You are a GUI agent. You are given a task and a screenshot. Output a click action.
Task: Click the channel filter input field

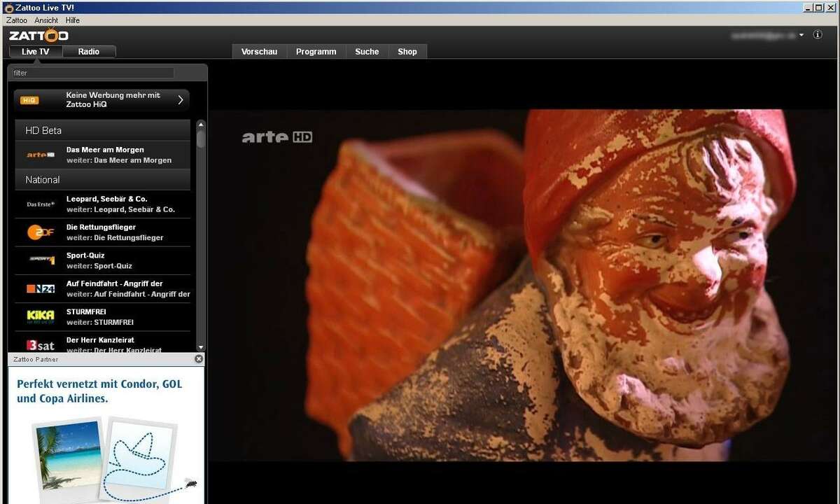(x=92, y=73)
